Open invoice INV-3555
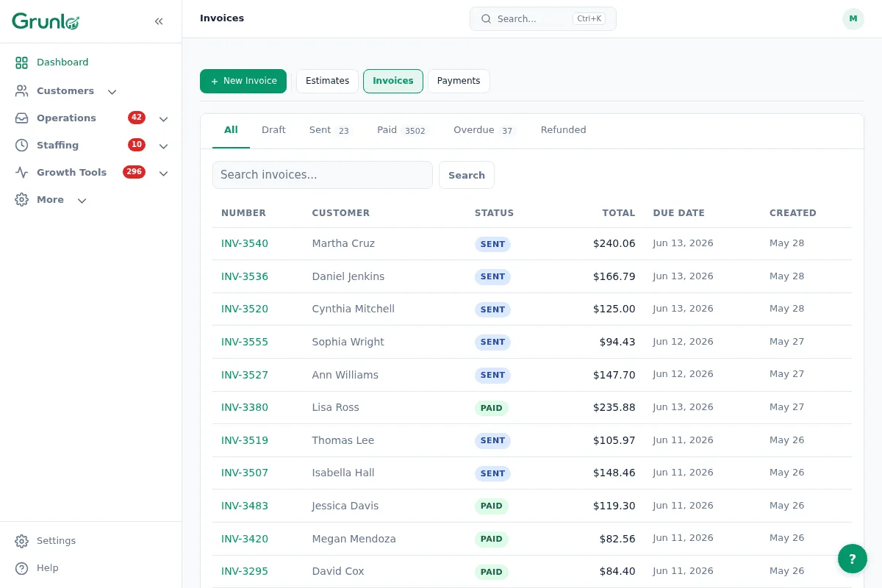 pos(245,342)
